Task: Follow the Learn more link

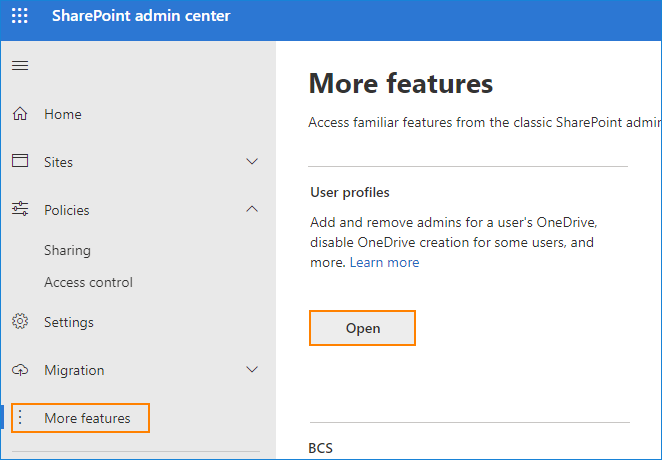Action: click(385, 262)
